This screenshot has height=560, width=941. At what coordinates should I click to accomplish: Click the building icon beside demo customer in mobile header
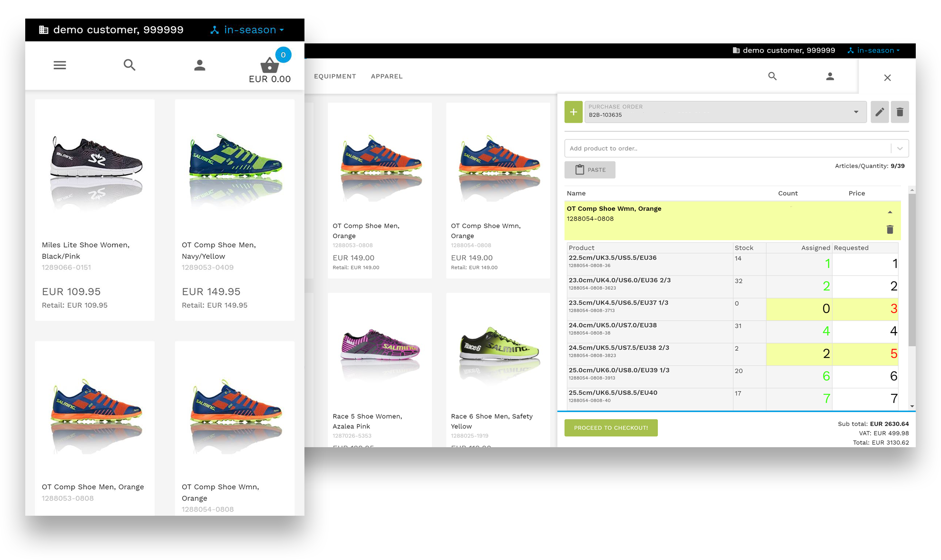click(43, 29)
